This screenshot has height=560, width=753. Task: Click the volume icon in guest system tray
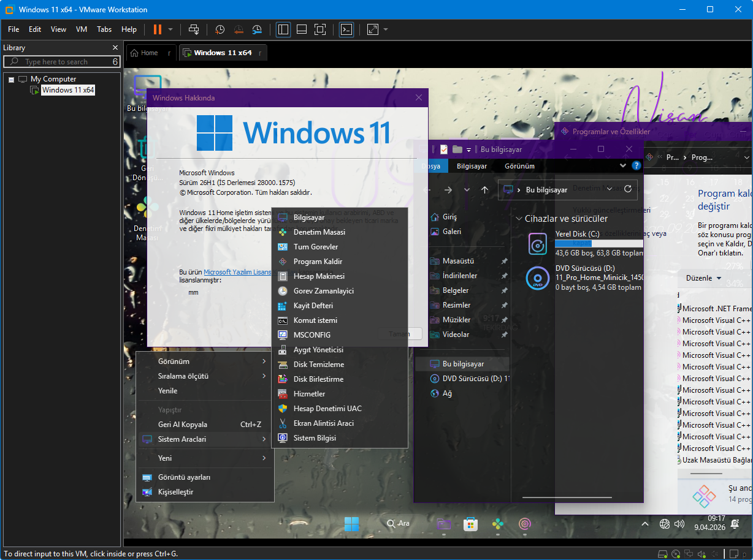click(x=679, y=524)
